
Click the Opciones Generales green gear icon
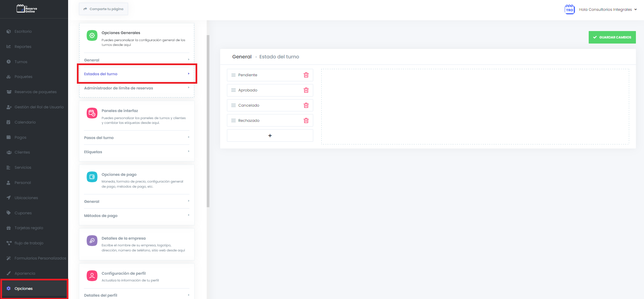pos(92,35)
